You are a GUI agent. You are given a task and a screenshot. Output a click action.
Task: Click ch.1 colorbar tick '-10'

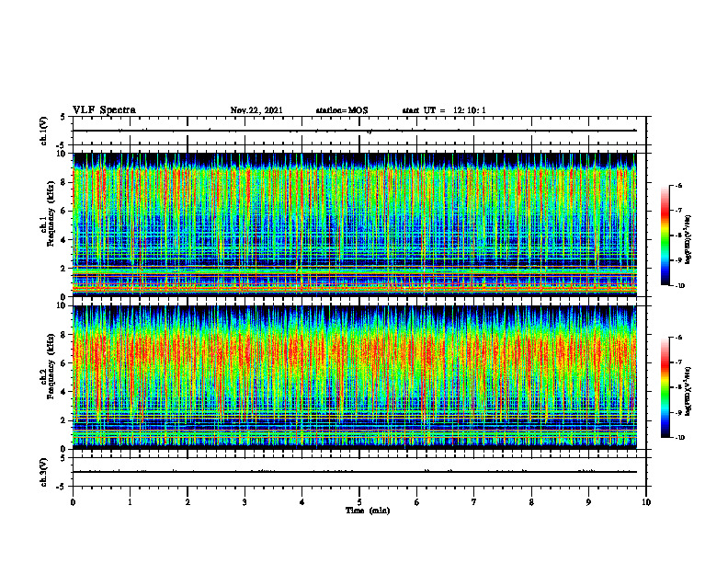point(679,286)
